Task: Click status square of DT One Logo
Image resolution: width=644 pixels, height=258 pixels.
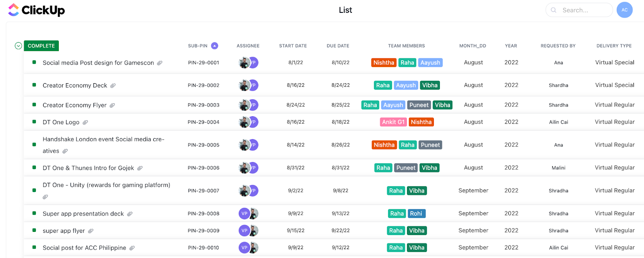Action: 34,121
